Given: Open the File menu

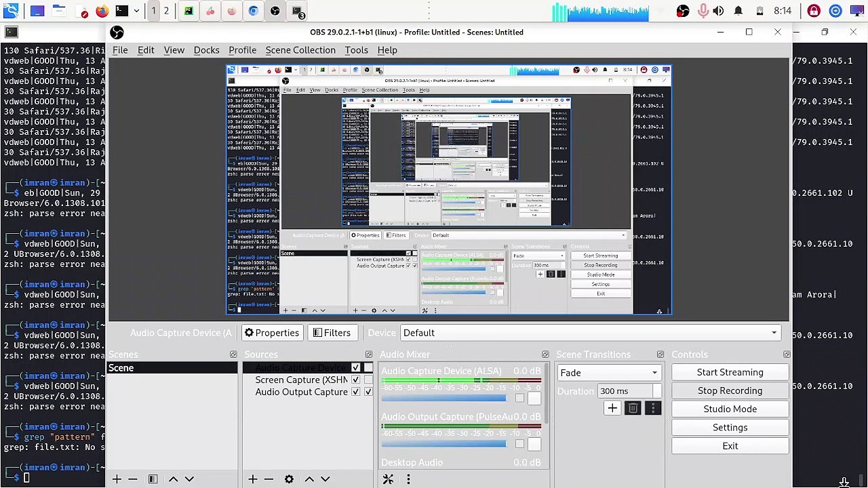Looking at the screenshot, I should tap(120, 50).
